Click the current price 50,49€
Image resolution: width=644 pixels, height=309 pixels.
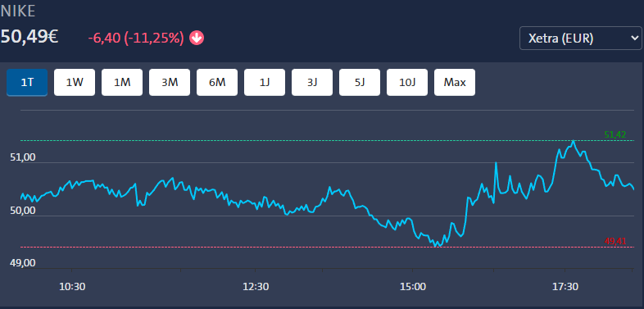tap(29, 38)
